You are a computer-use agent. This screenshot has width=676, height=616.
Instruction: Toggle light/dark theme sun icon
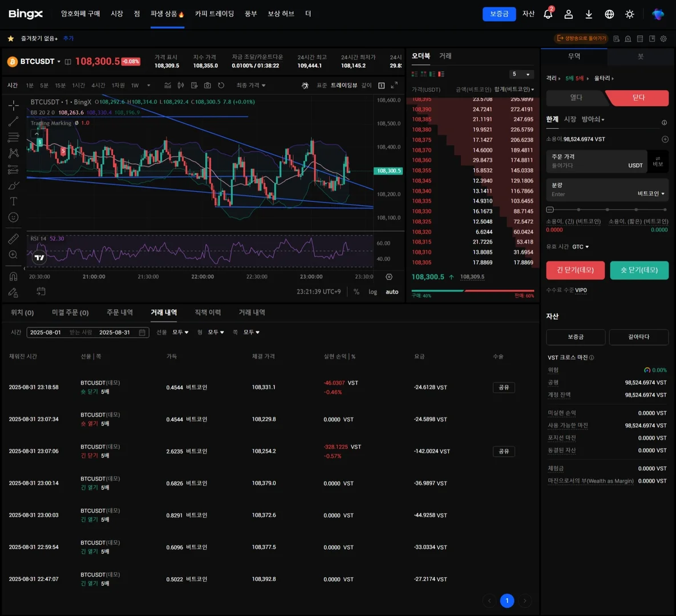(x=629, y=14)
